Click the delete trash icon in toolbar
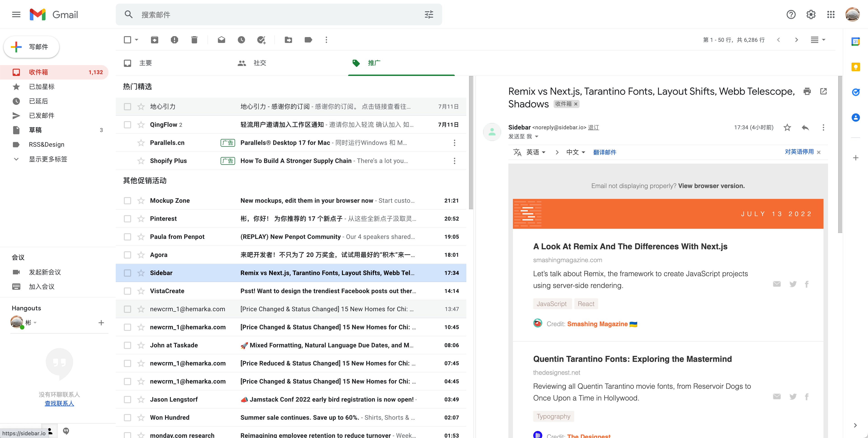Image resolution: width=868 pixels, height=438 pixels. 194,40
